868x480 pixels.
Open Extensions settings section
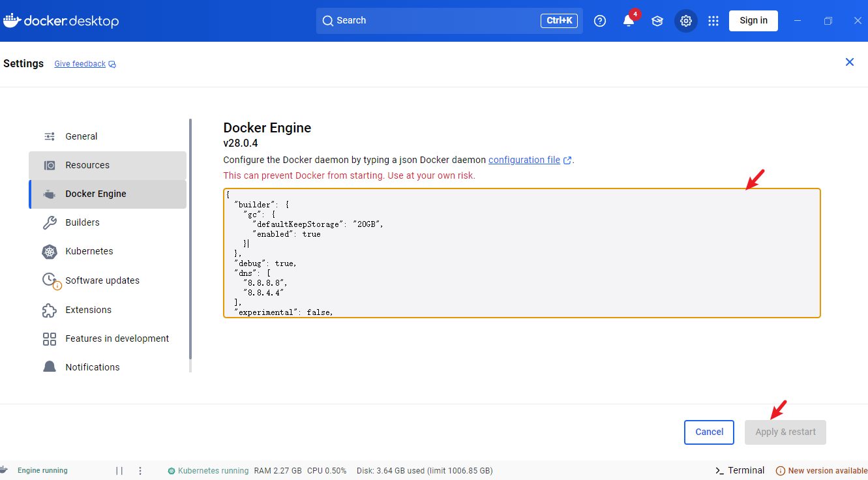[108, 310]
